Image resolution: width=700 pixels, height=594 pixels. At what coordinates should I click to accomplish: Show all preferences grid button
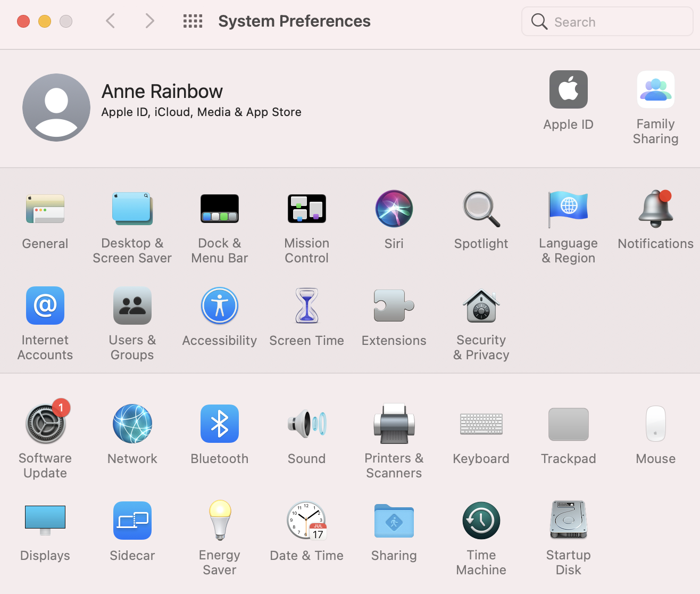pyautogui.click(x=193, y=21)
